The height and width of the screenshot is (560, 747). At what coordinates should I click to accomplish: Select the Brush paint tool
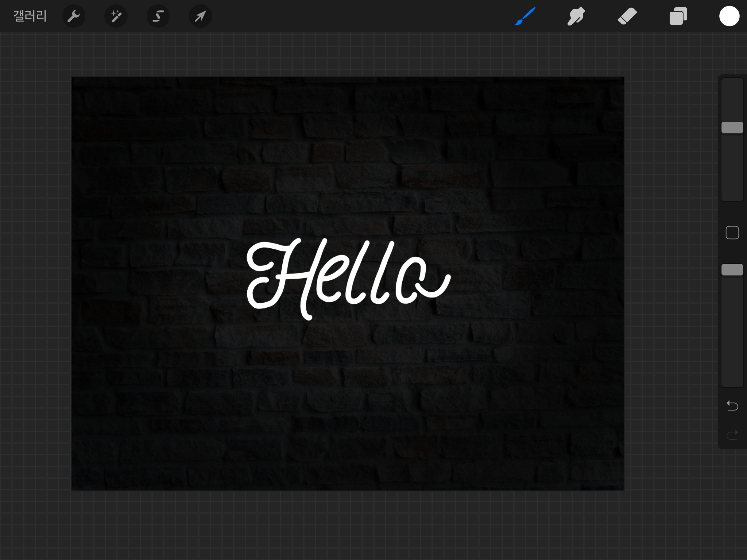tap(525, 16)
